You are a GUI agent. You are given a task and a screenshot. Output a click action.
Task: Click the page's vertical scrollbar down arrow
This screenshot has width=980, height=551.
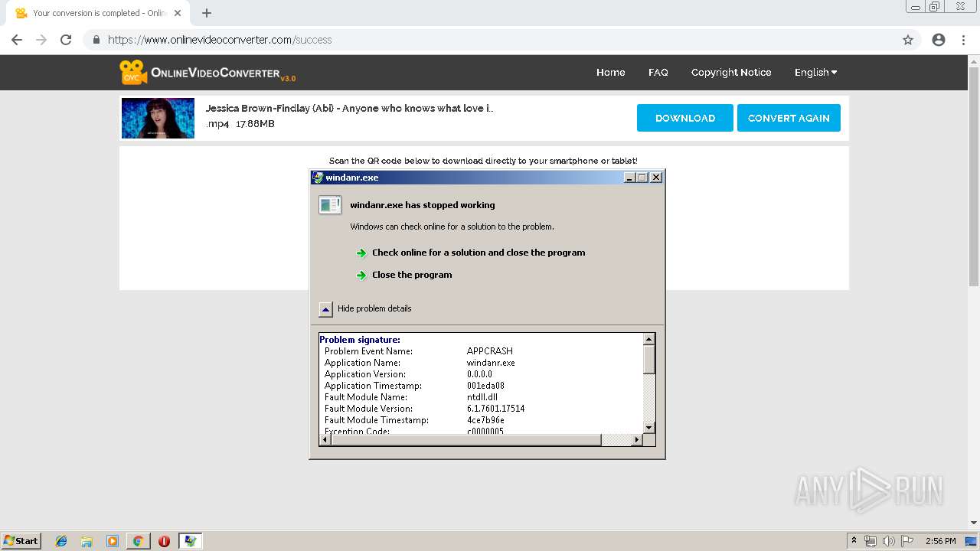coord(974,523)
